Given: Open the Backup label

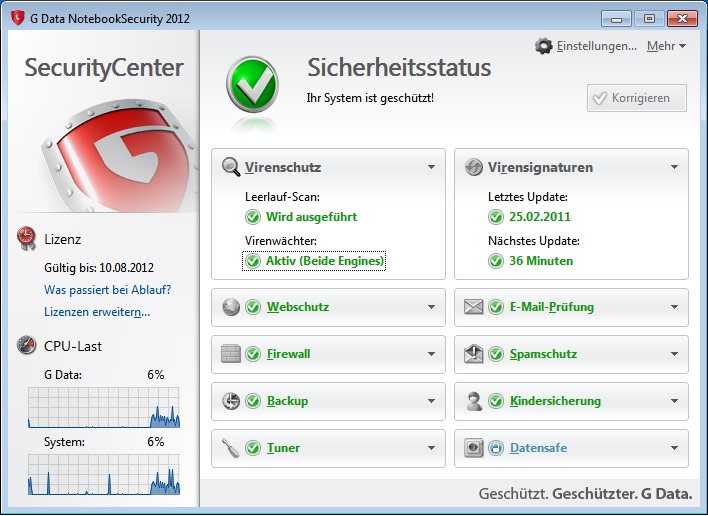Looking at the screenshot, I should coord(287,401).
